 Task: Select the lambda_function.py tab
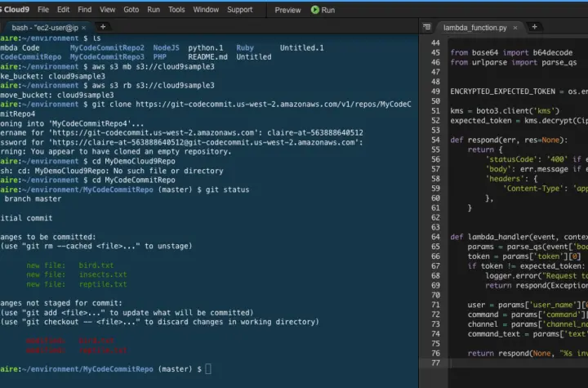(x=474, y=28)
